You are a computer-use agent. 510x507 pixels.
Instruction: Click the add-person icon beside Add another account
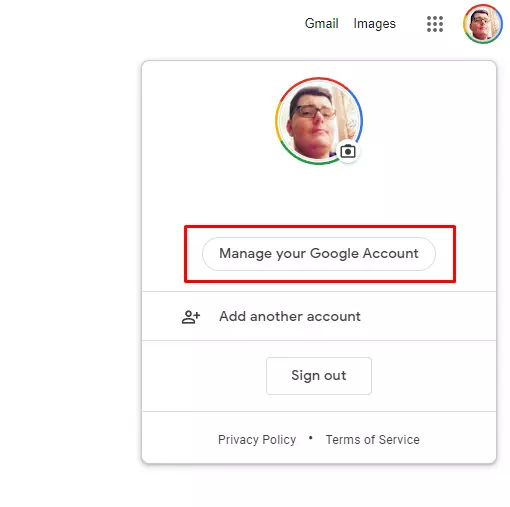[x=191, y=316]
